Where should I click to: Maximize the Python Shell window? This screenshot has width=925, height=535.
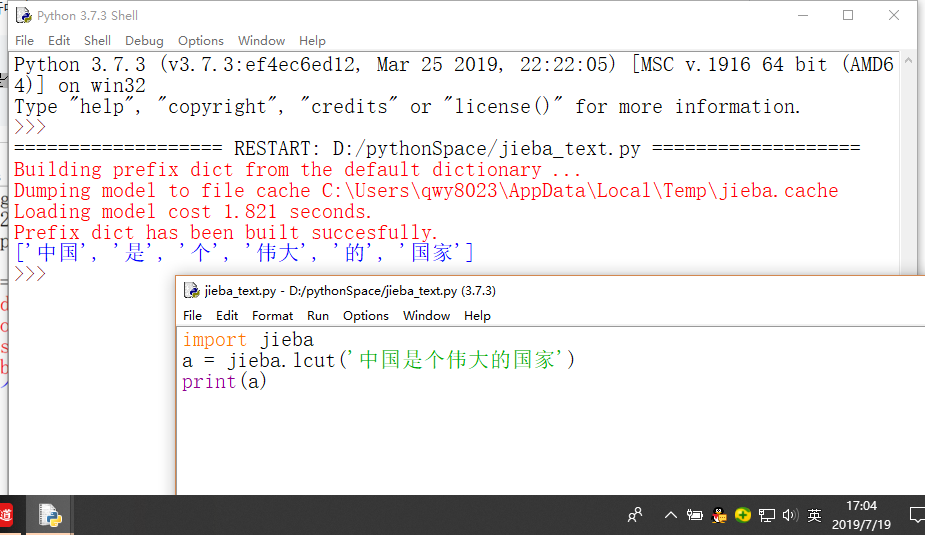848,15
